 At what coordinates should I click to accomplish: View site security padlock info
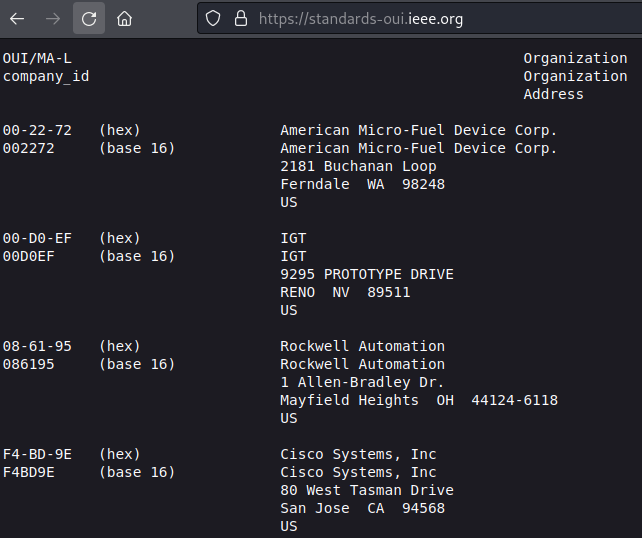241,18
